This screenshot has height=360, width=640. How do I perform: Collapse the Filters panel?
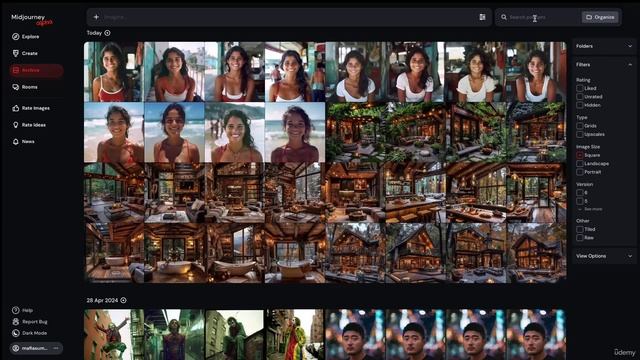tap(604, 64)
